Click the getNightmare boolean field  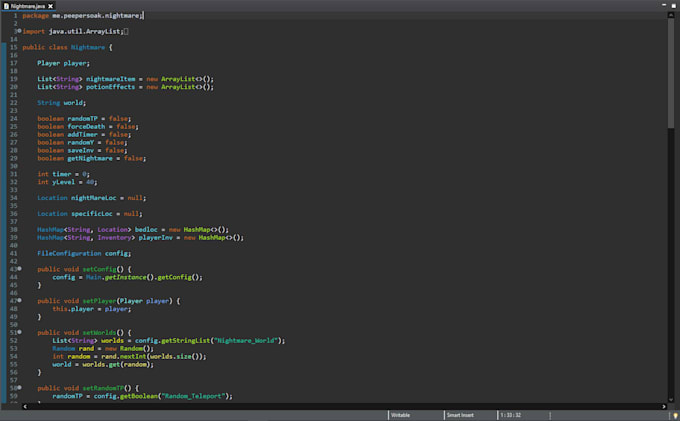click(x=90, y=158)
